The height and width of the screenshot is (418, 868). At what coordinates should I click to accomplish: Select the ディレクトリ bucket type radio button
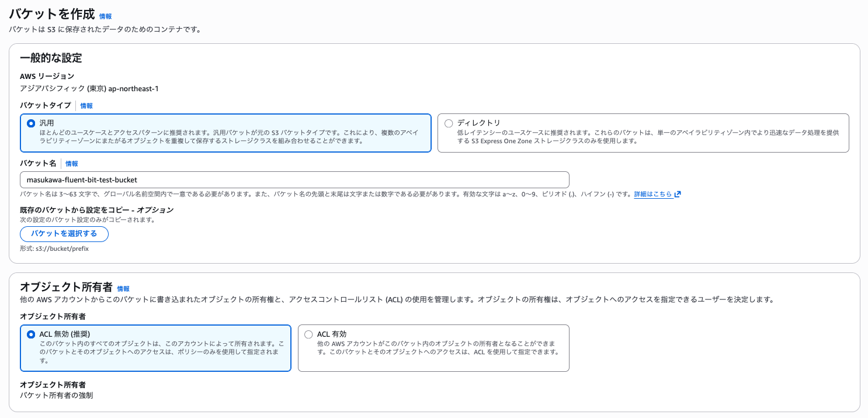click(x=449, y=123)
